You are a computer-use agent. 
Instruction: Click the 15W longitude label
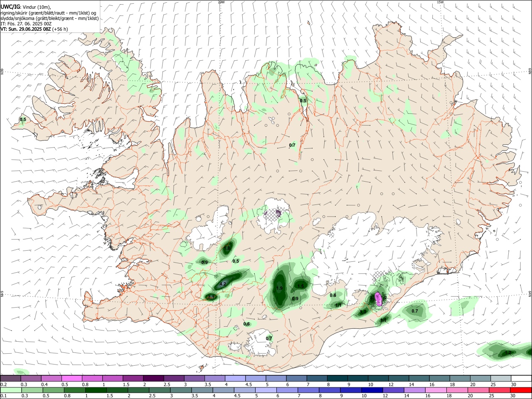coord(440,2)
